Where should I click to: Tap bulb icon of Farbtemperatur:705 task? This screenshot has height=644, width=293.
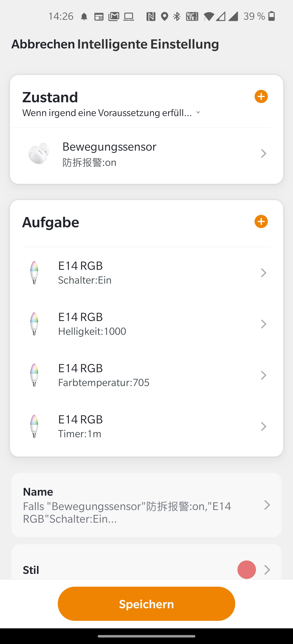click(x=34, y=375)
